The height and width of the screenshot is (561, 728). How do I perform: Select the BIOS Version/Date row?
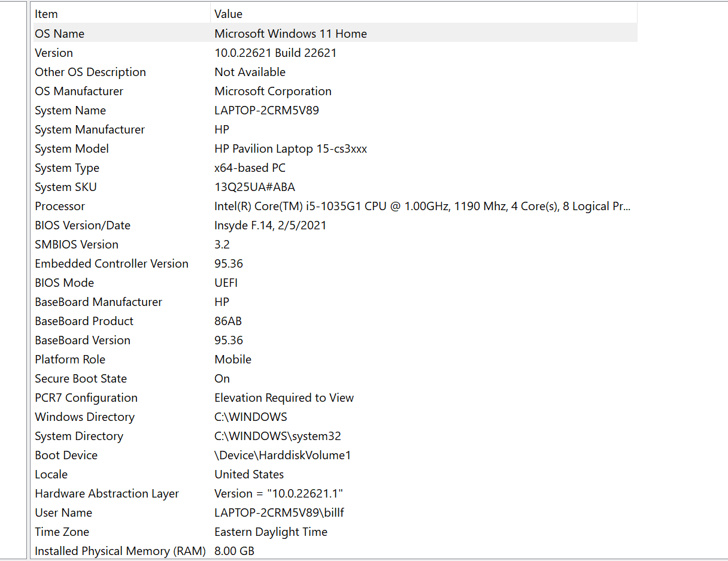180,225
